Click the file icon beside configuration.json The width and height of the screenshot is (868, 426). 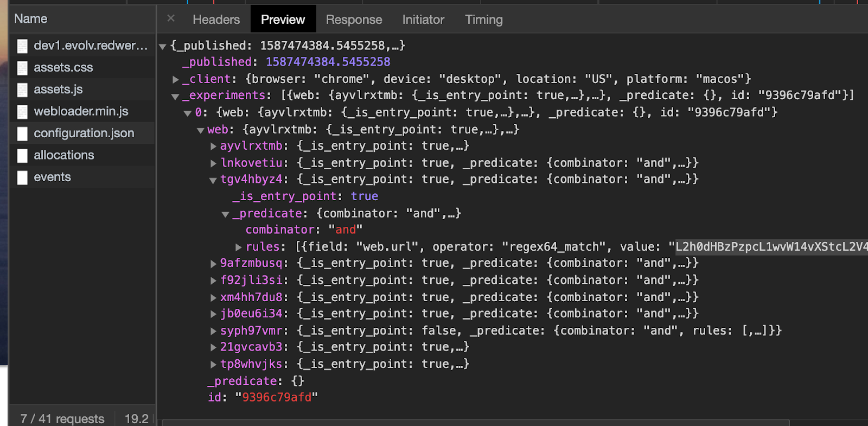(x=22, y=133)
